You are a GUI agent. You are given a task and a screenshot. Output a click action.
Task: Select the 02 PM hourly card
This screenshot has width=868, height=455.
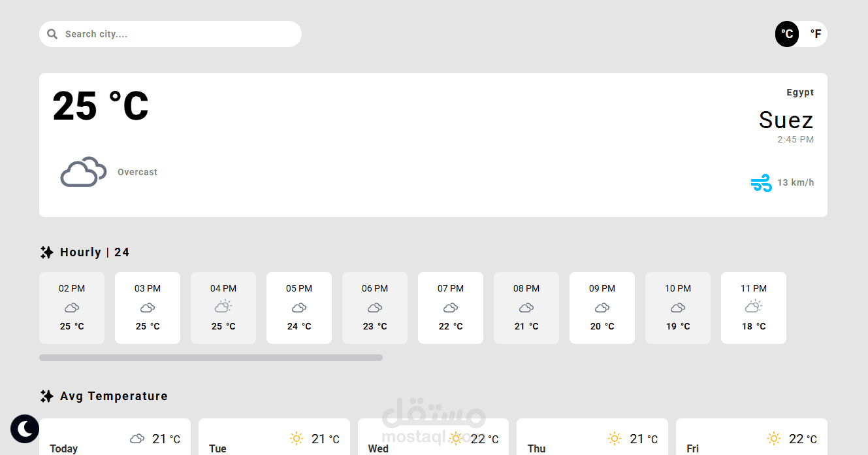click(x=72, y=308)
